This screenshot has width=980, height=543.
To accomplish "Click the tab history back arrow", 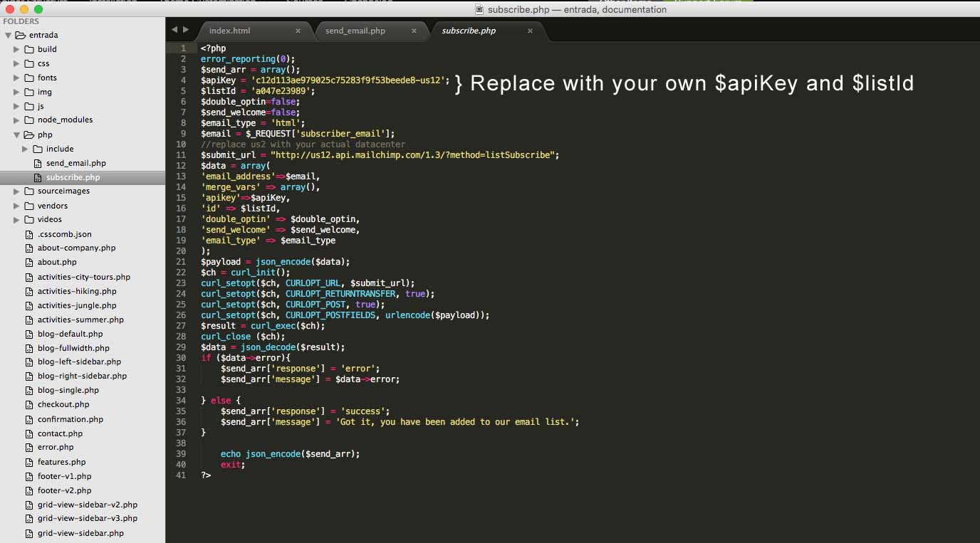I will coord(174,30).
